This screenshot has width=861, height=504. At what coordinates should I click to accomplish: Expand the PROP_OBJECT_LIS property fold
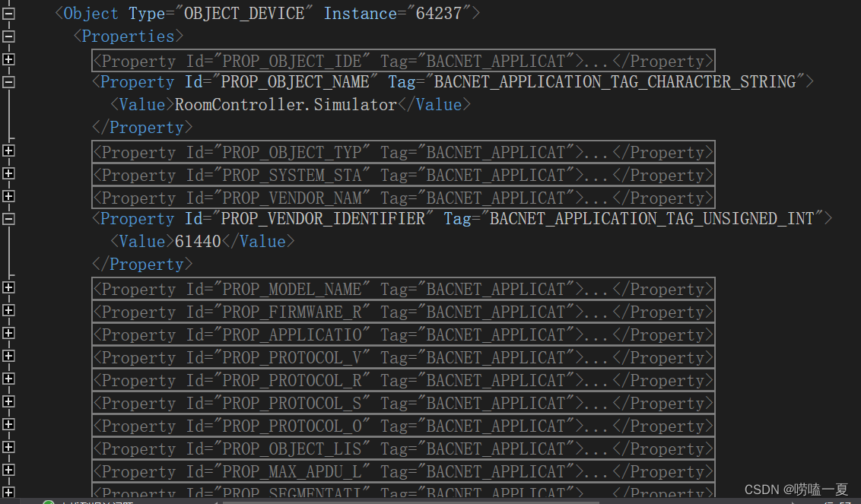click(8, 447)
